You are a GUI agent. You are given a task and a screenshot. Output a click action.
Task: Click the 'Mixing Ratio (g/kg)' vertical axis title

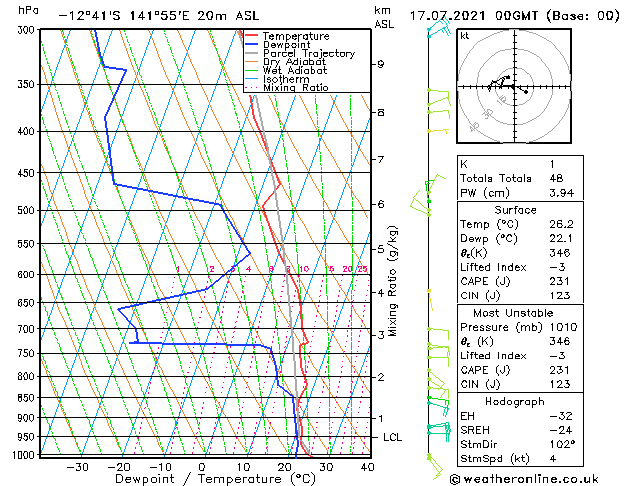[x=392, y=281]
